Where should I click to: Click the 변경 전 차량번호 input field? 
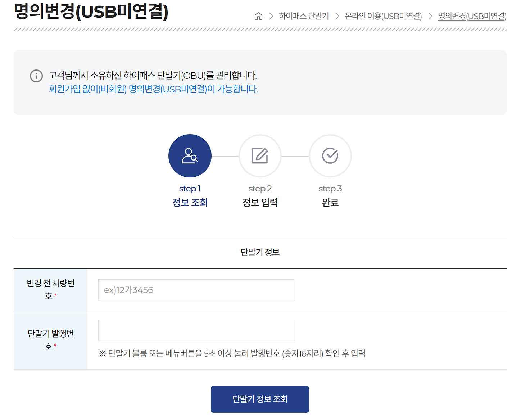coord(196,290)
